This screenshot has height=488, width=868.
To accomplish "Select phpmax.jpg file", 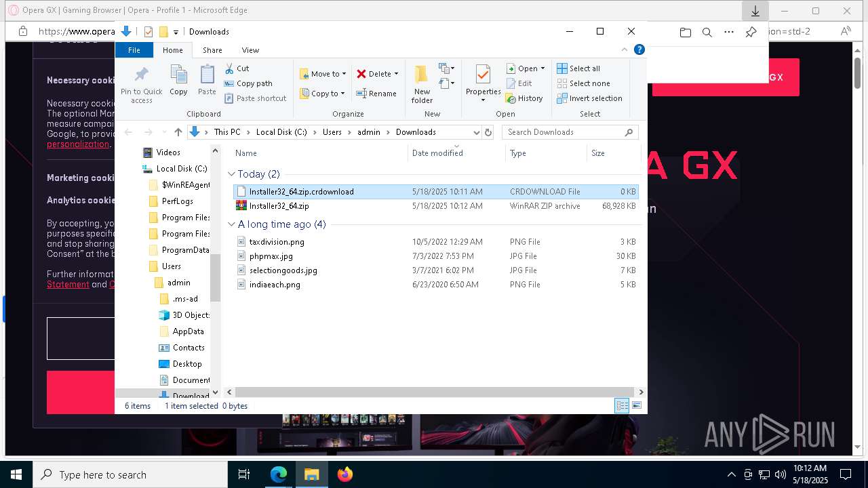I will [x=435, y=256].
